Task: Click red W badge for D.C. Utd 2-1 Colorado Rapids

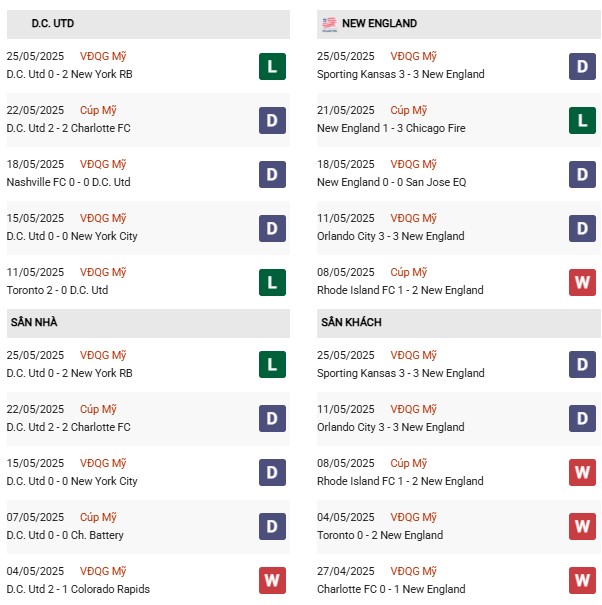Action: (272, 580)
